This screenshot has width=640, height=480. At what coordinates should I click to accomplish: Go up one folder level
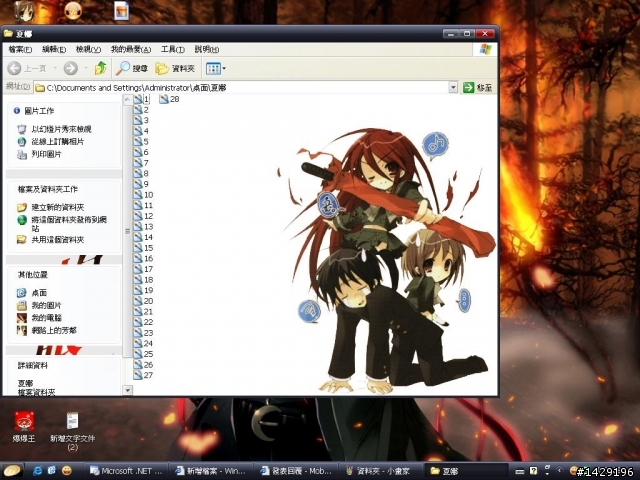(100, 68)
